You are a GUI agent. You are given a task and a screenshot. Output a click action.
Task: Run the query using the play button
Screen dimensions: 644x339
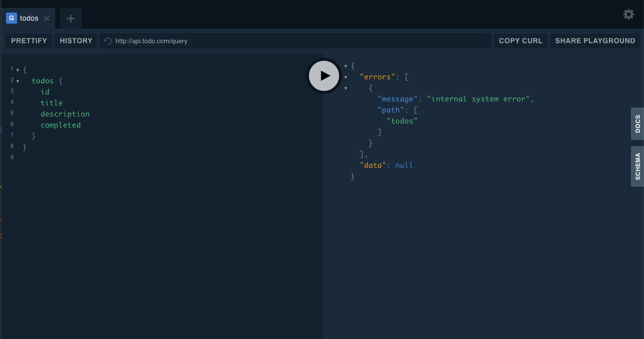tap(324, 76)
